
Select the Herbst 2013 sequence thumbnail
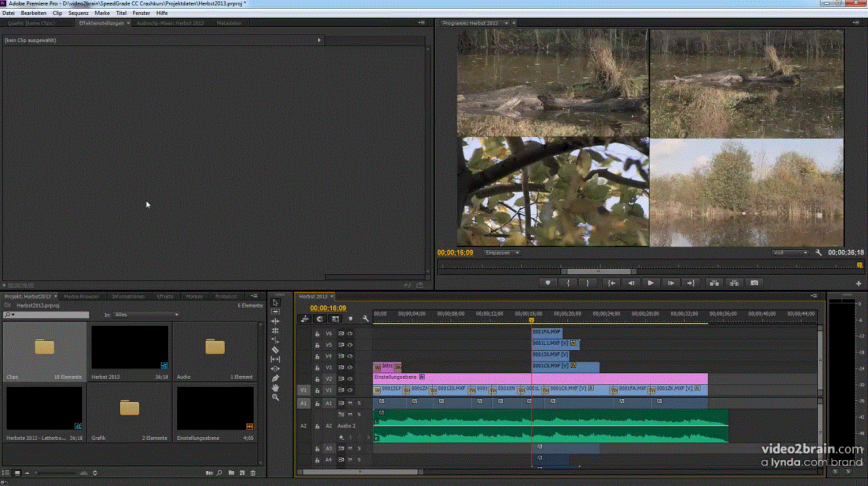pyautogui.click(x=130, y=347)
